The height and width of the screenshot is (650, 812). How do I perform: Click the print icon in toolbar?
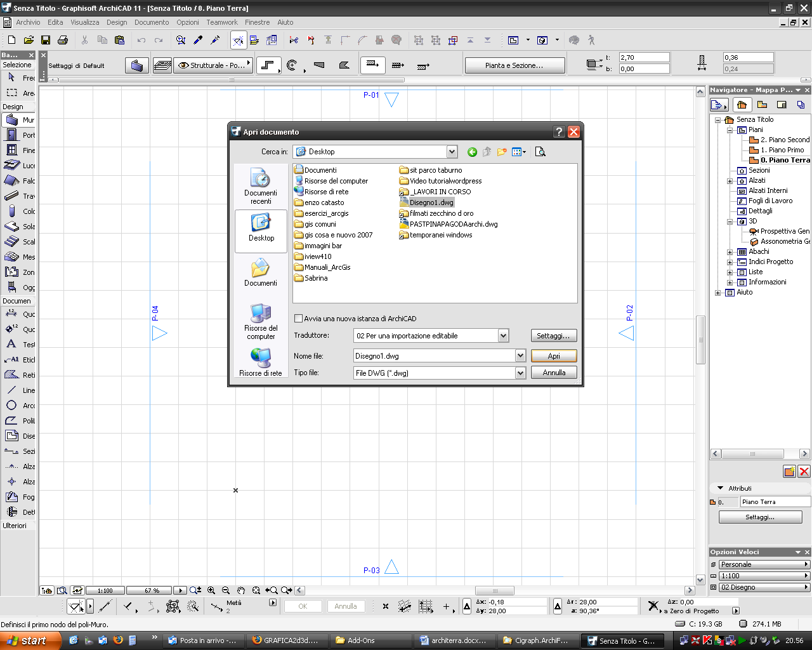pos(63,40)
